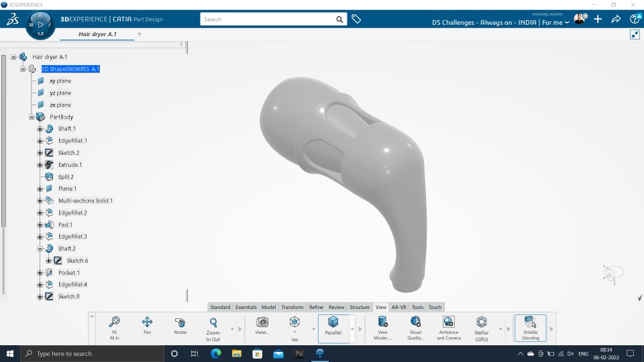Expand the Sketch.6 node
Screen dimensions: 644x362
click(x=48, y=261)
